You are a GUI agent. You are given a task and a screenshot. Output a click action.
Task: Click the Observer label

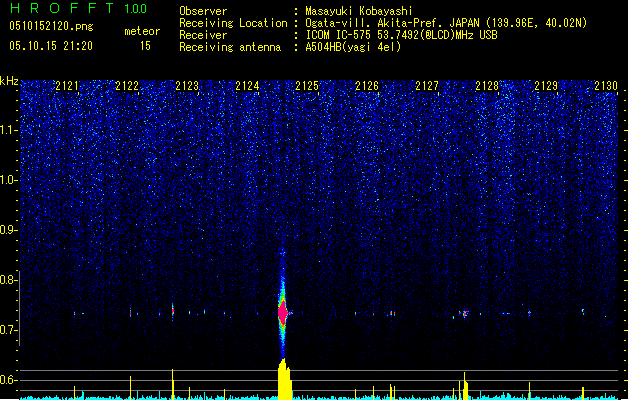click(x=203, y=11)
